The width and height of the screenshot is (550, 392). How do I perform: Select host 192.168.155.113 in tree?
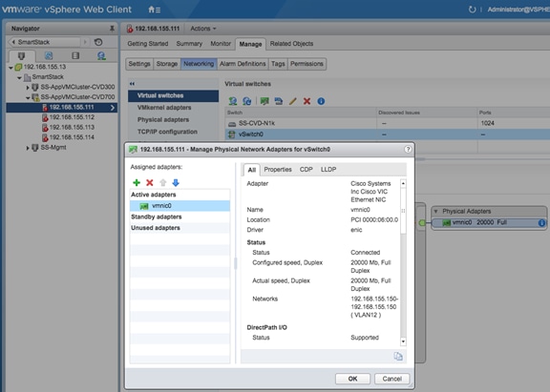pos(72,127)
